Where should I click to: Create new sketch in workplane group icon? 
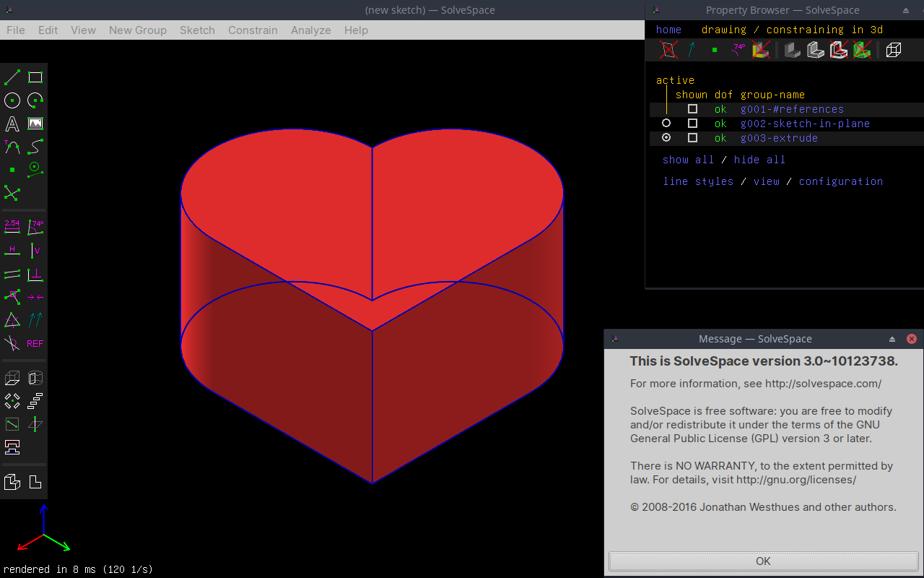click(12, 424)
